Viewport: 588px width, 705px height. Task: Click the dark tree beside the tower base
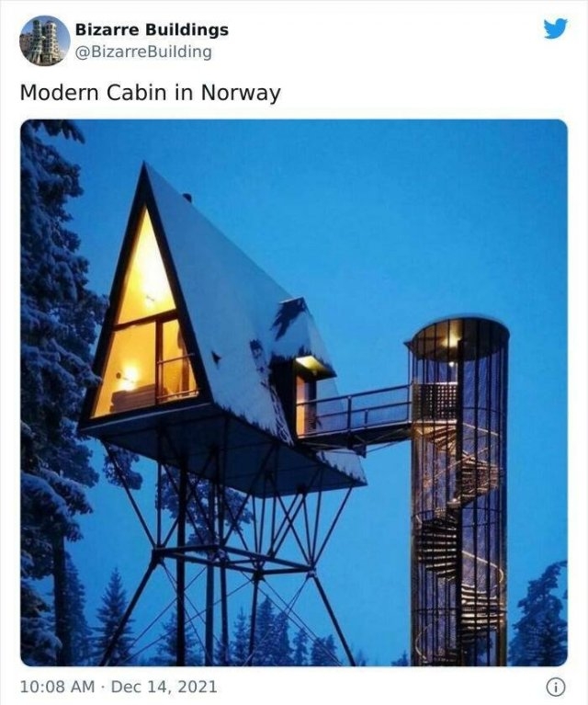tap(539, 614)
